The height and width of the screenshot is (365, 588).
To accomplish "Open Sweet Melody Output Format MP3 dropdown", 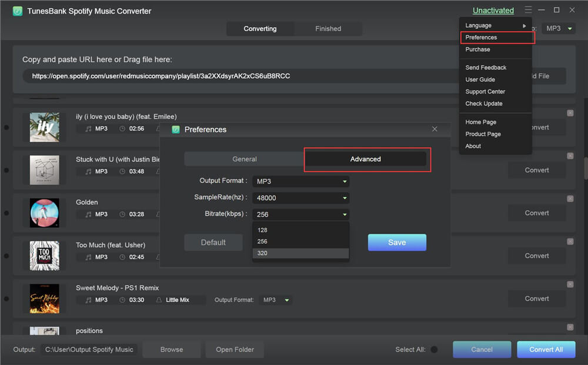I will [276, 300].
